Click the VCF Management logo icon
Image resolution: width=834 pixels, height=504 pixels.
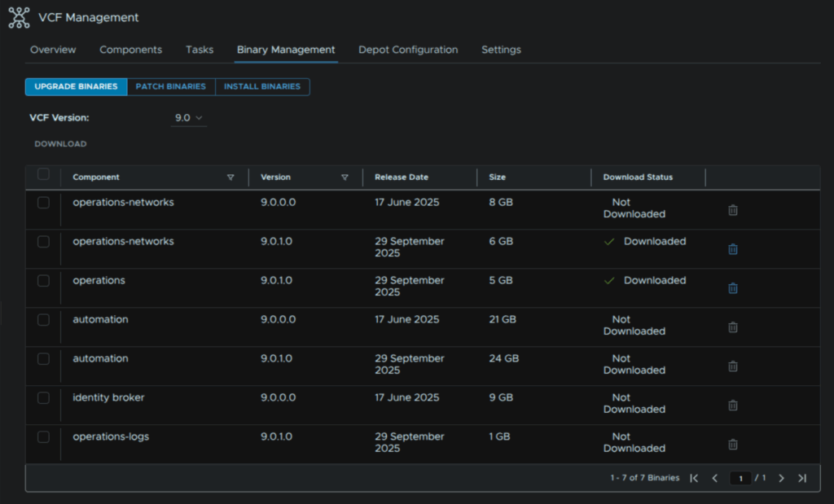click(19, 17)
